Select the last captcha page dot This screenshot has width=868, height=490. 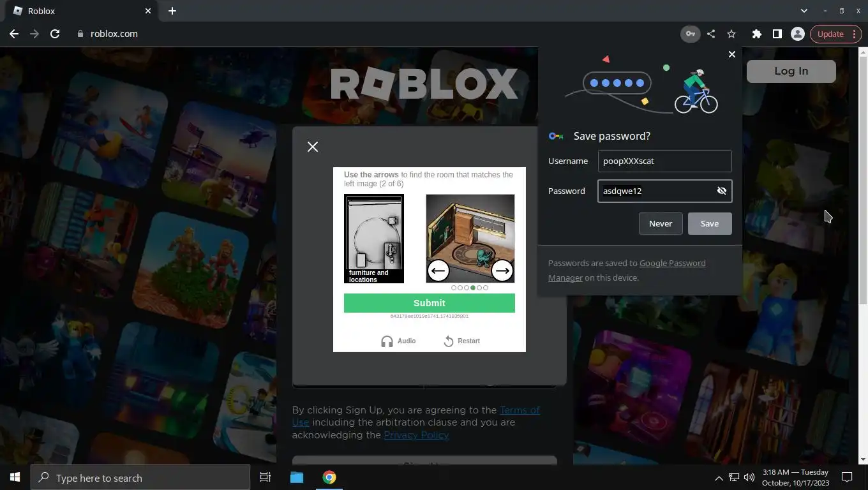pyautogui.click(x=486, y=288)
